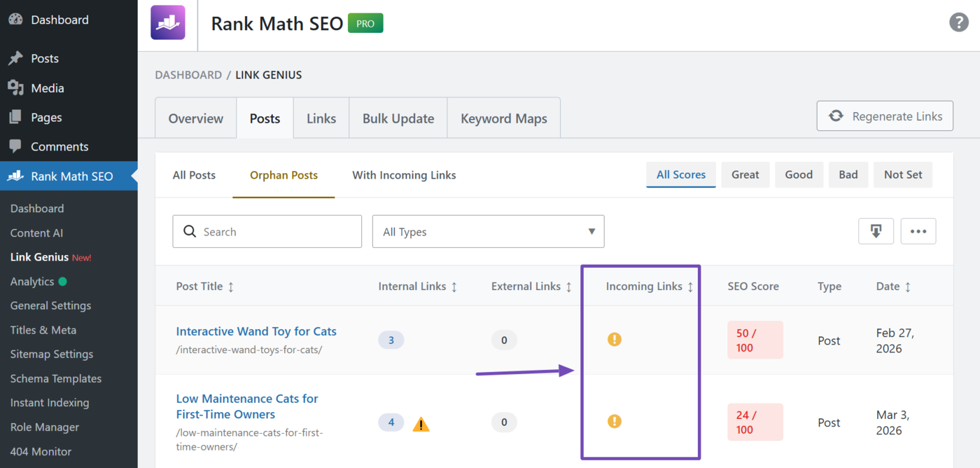
Task: Open 404 Monitor in sidebar
Action: point(41,452)
